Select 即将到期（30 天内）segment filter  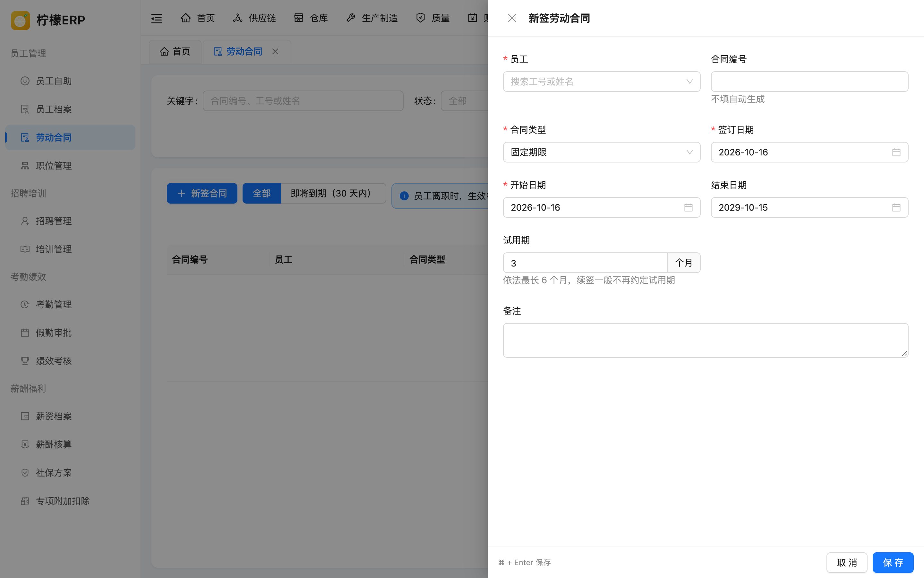[x=333, y=193]
